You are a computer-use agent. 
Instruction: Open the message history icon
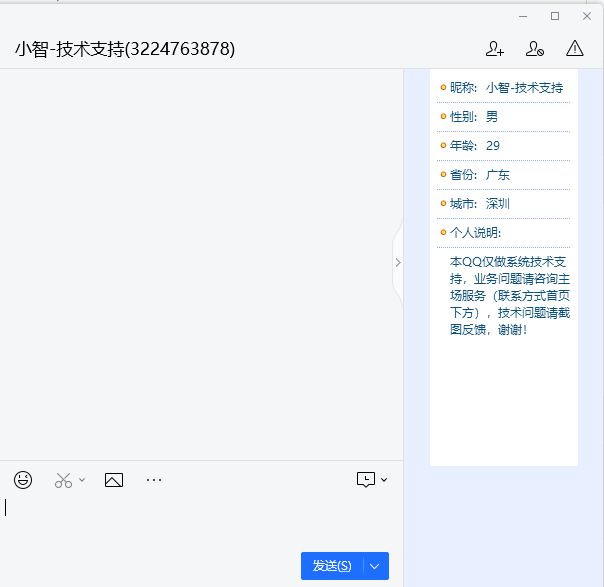366,480
